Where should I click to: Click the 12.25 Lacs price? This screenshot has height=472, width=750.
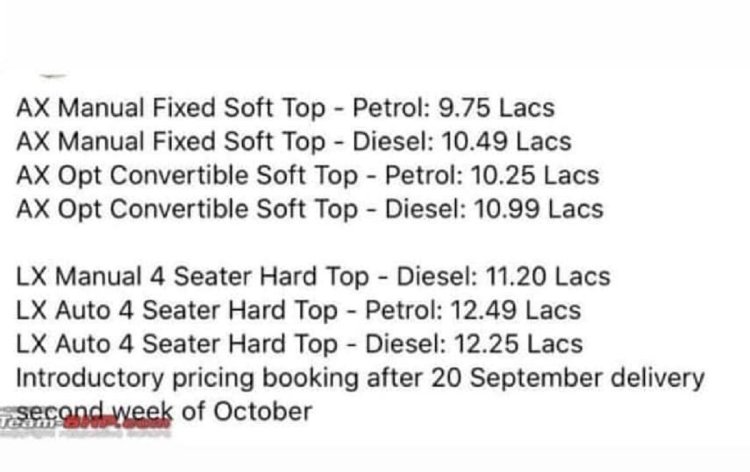point(518,344)
